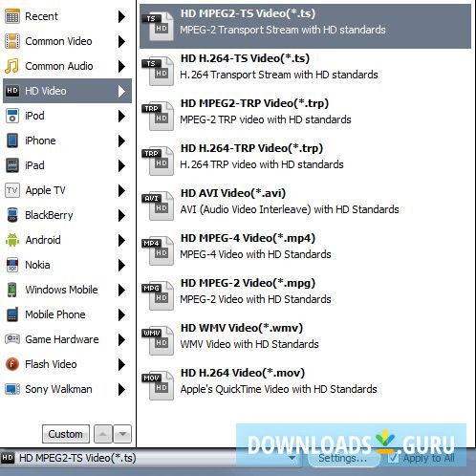Click the Custom button
This screenshot has height=476, width=476.
click(66, 434)
